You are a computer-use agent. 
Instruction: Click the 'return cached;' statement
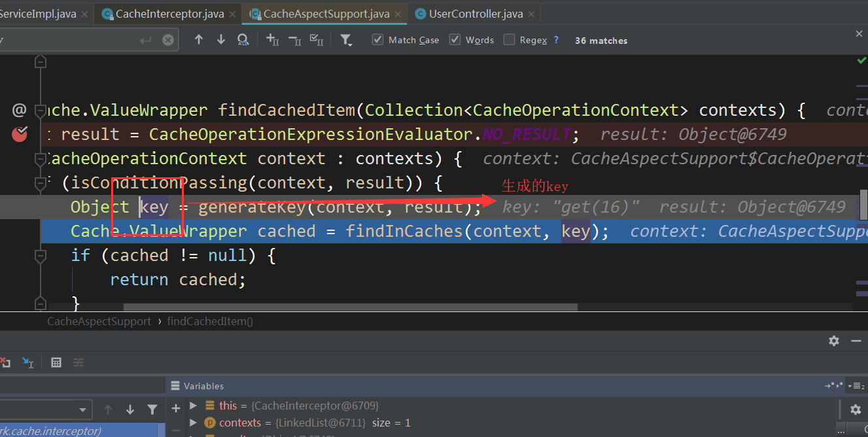pos(178,279)
